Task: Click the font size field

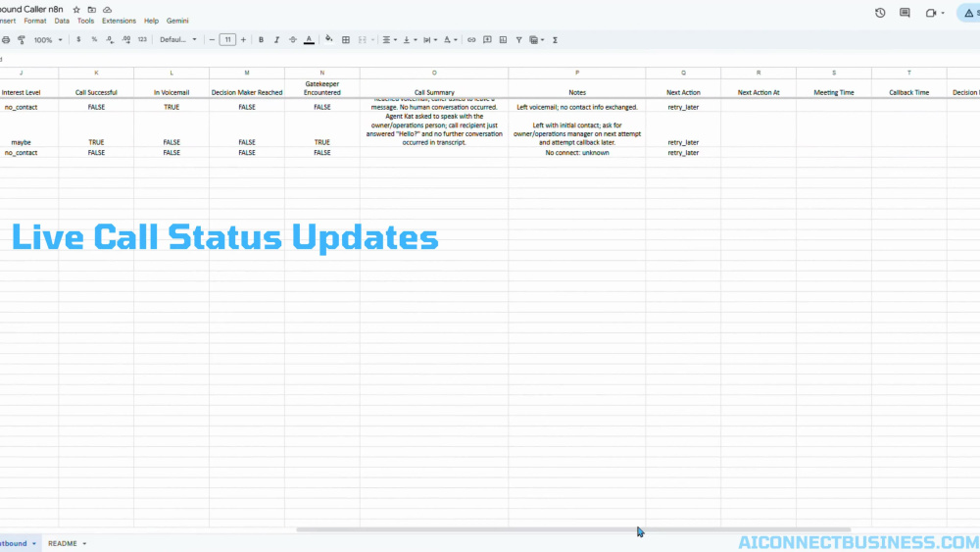Action: [x=227, y=39]
